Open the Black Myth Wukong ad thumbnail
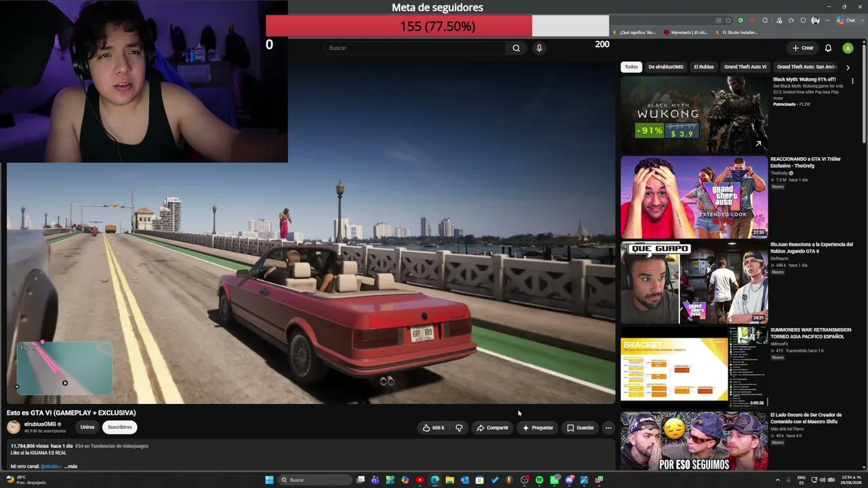 click(694, 114)
